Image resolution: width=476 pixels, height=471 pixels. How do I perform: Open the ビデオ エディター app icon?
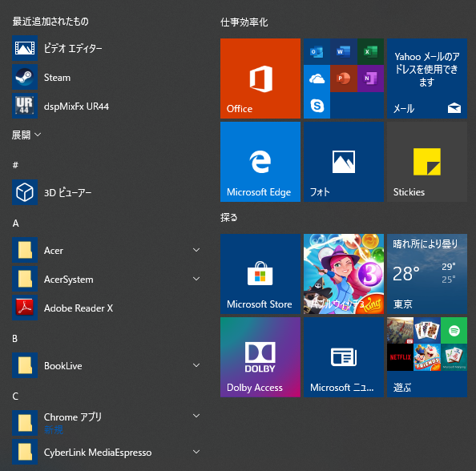point(25,48)
